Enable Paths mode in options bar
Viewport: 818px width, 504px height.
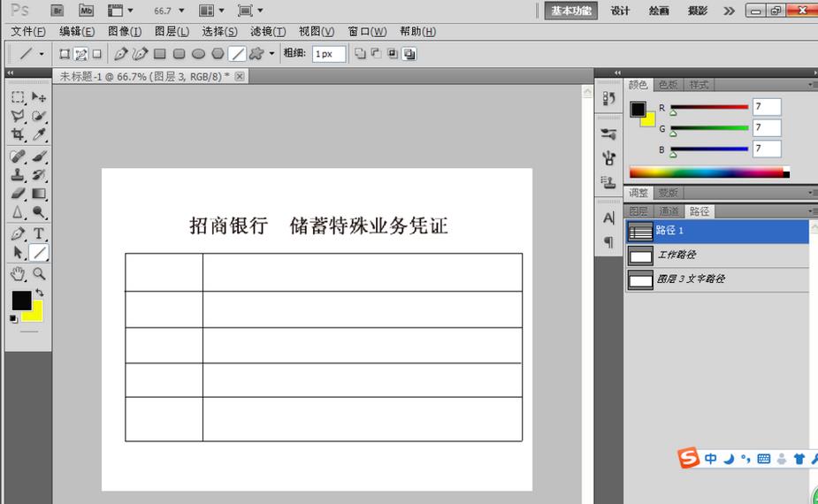coord(80,54)
